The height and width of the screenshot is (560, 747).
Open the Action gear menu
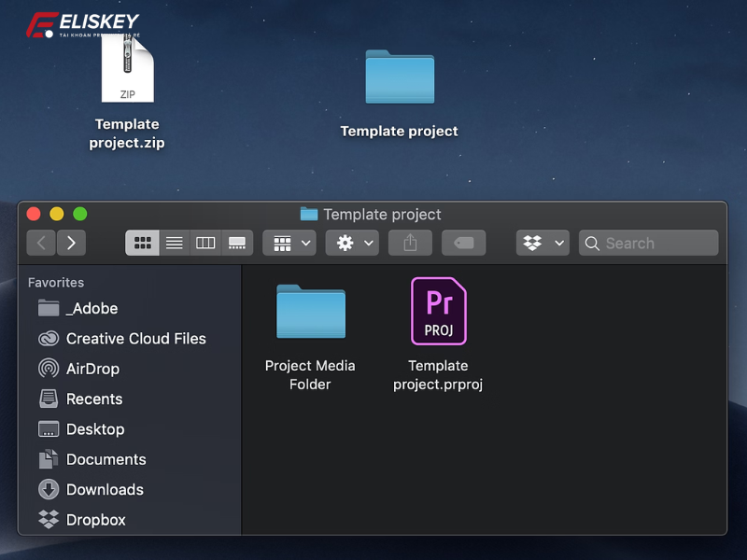tap(352, 243)
